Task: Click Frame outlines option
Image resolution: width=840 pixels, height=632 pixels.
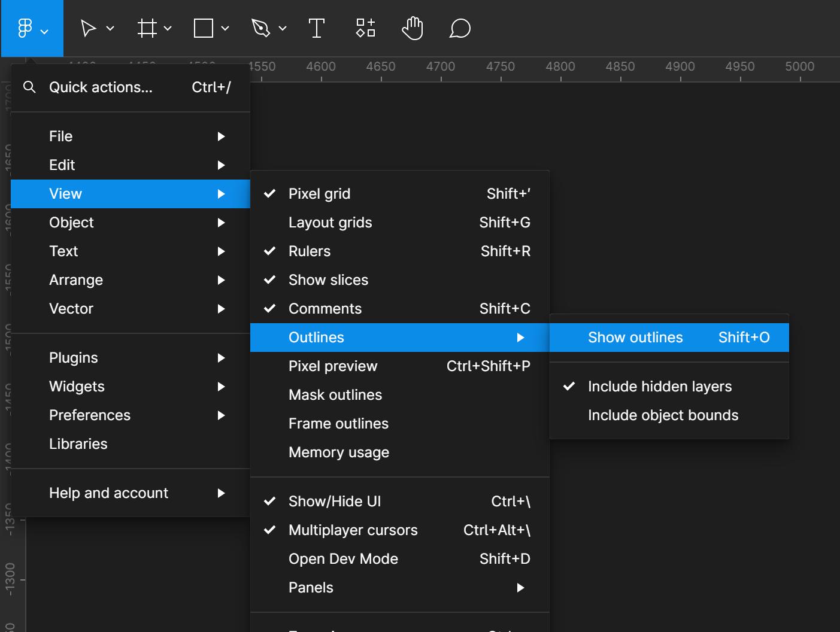Action: [x=400, y=424]
